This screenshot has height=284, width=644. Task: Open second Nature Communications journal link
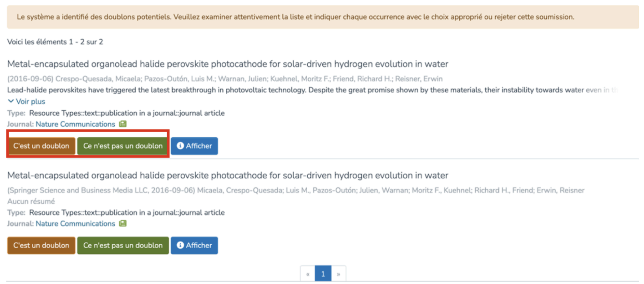(x=75, y=223)
